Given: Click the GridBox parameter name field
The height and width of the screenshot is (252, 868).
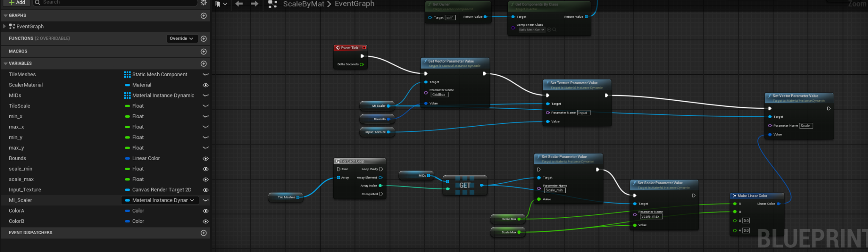Looking at the screenshot, I should coord(439,95).
